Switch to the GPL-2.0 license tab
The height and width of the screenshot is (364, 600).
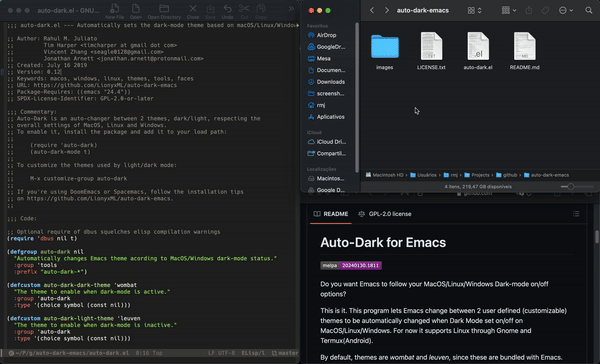coord(385,214)
